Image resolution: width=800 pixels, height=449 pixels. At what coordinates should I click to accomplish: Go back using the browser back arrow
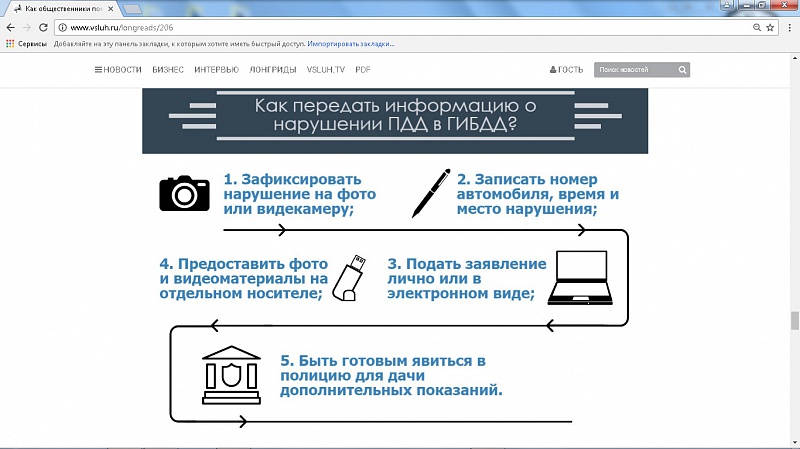10,28
